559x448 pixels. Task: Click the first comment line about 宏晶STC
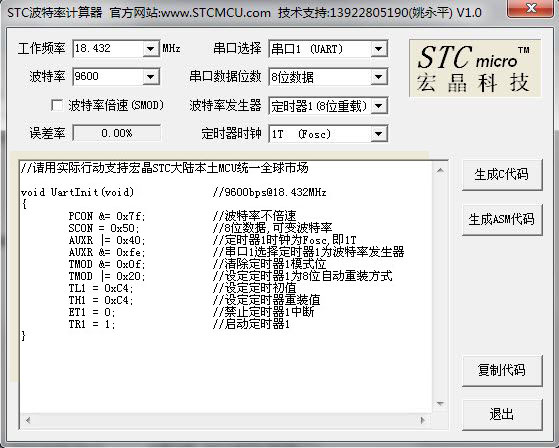click(x=164, y=168)
